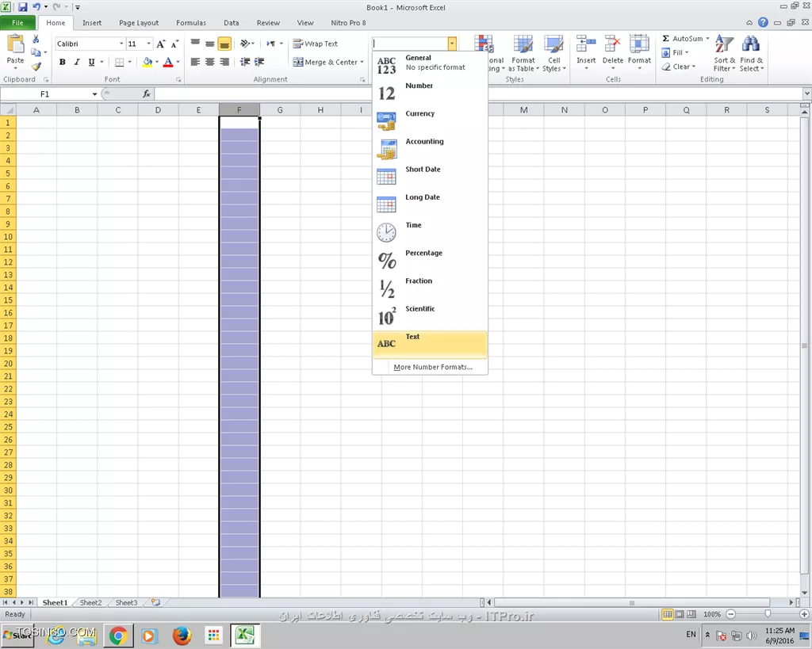Switch to the Page Layout tab

click(139, 23)
